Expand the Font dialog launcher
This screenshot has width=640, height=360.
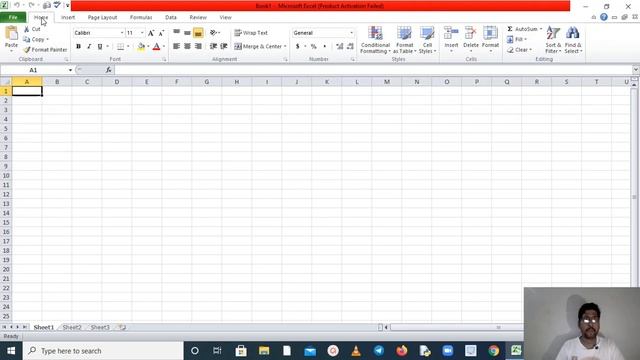tap(164, 60)
